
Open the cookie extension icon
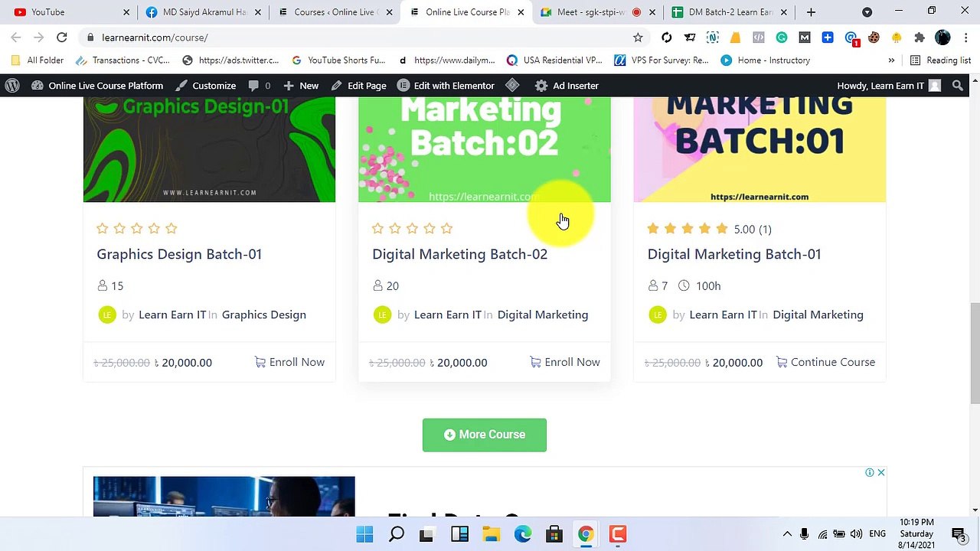point(874,37)
